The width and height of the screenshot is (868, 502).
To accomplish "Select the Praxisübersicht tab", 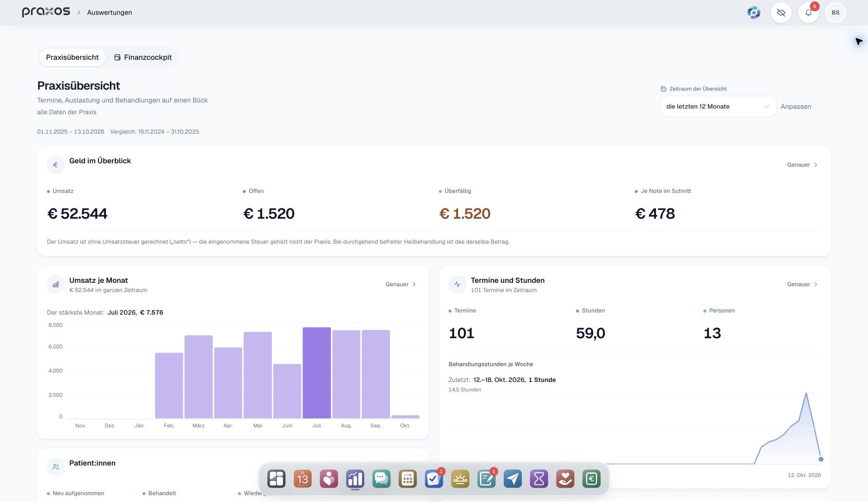I will point(72,57).
